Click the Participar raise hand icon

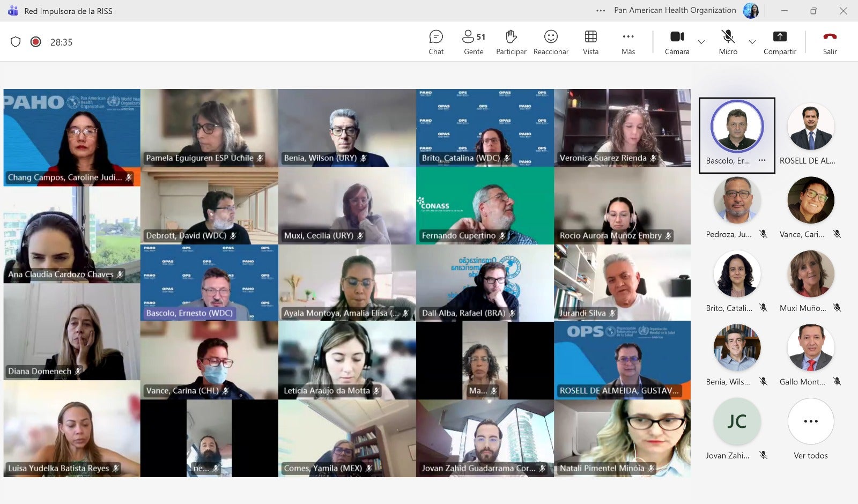coord(511,42)
